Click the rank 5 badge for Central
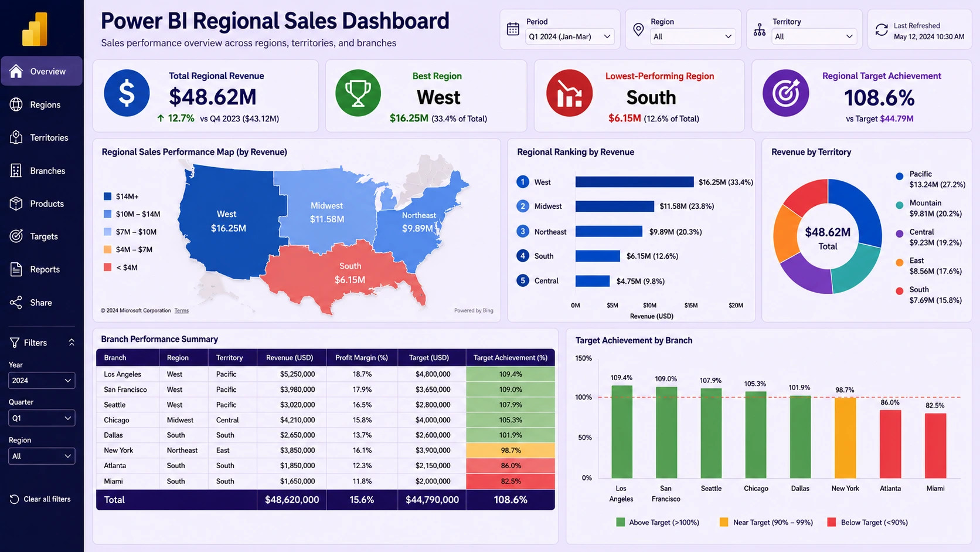This screenshot has width=980, height=552. pyautogui.click(x=523, y=280)
